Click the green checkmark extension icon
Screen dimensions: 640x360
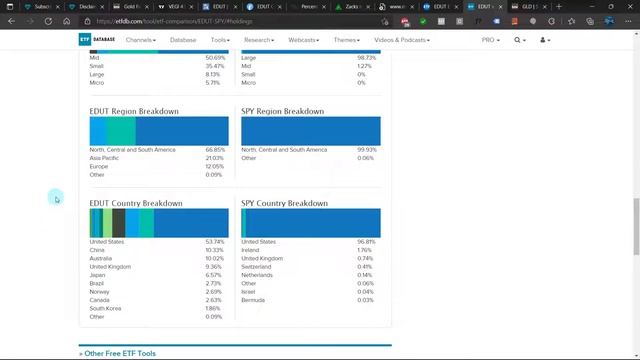point(423,21)
